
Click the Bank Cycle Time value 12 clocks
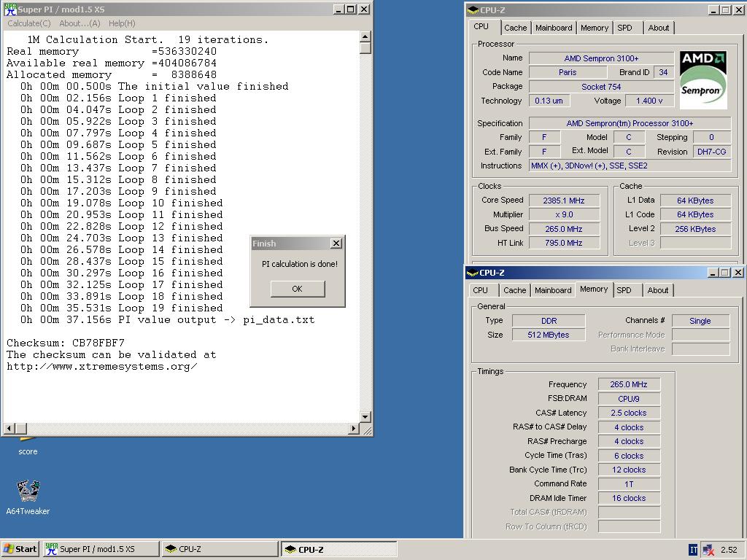point(629,470)
